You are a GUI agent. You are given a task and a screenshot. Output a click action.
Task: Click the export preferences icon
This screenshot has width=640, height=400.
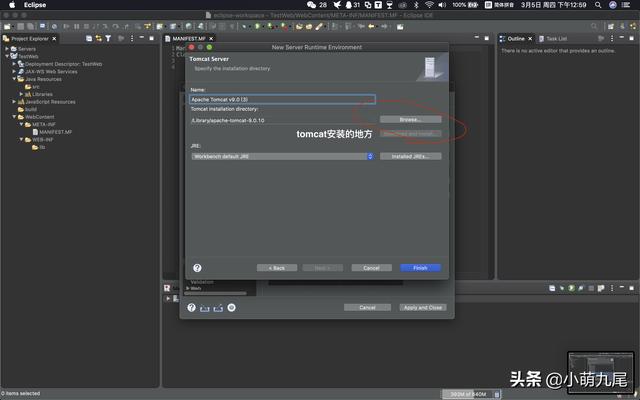click(x=218, y=308)
